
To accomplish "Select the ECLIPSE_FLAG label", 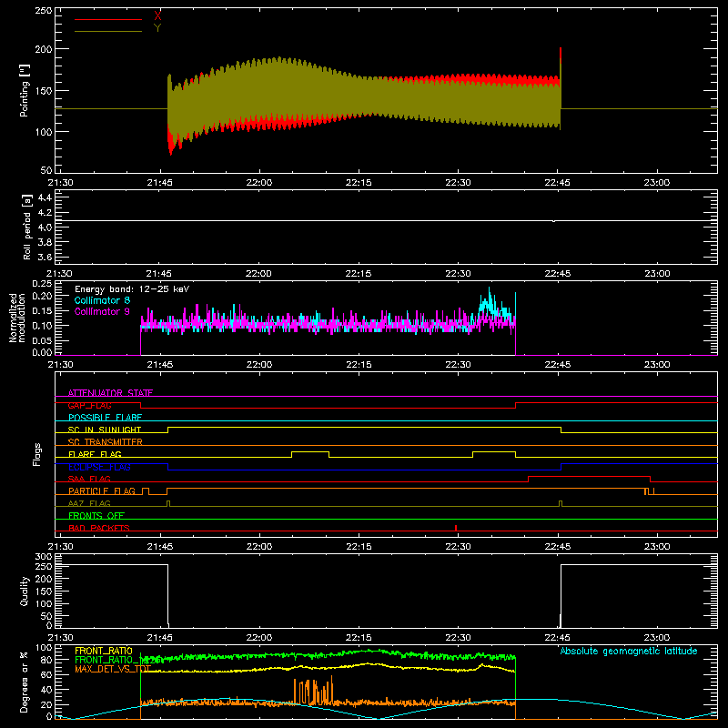I will click(x=99, y=467).
